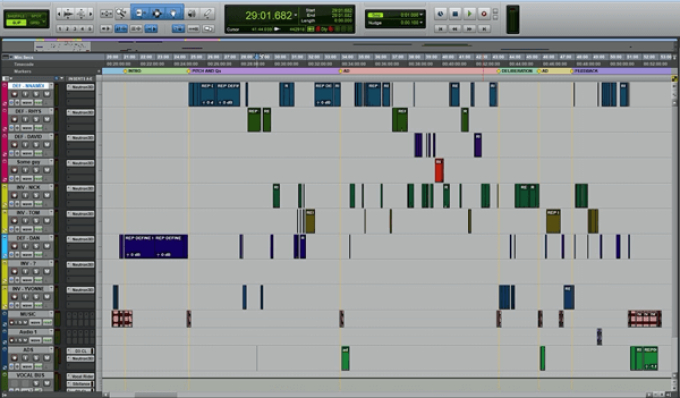The image size is (680, 398).
Task: Open wave view selector on INV - YVONNE
Action: click(x=27, y=306)
